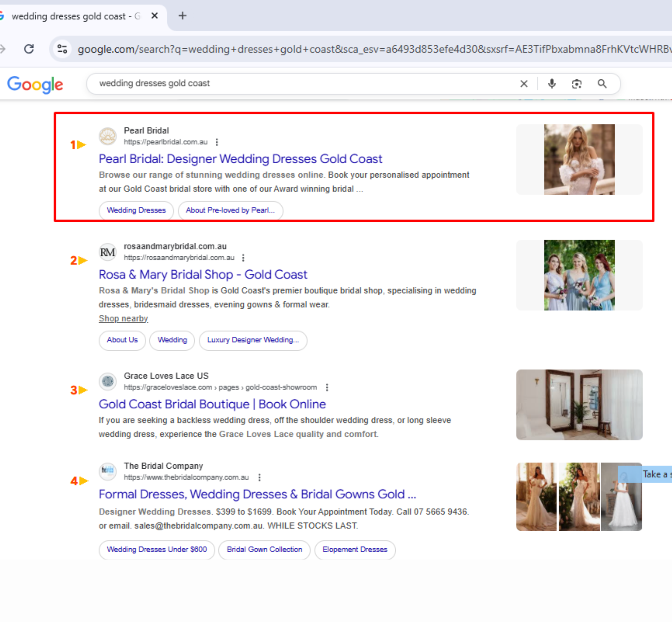The height and width of the screenshot is (622, 672).
Task: Open three-dot menu beside pearlbridal.com.au
Action: [217, 142]
